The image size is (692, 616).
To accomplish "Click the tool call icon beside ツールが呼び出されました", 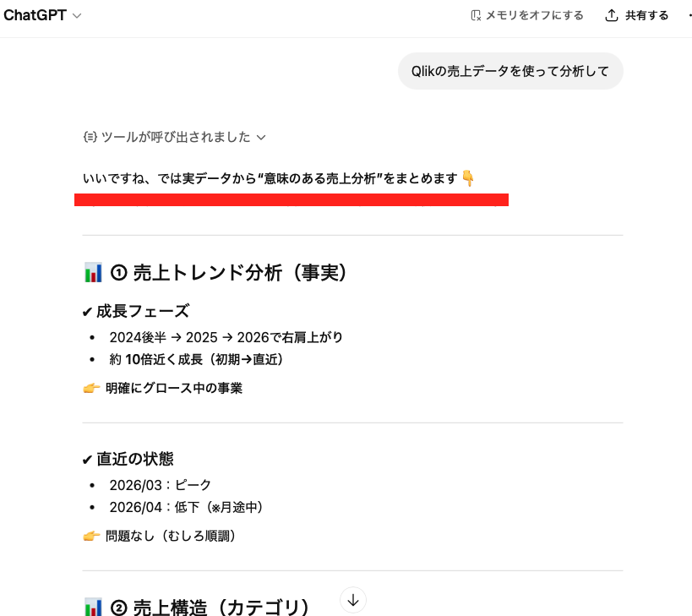I will [90, 137].
